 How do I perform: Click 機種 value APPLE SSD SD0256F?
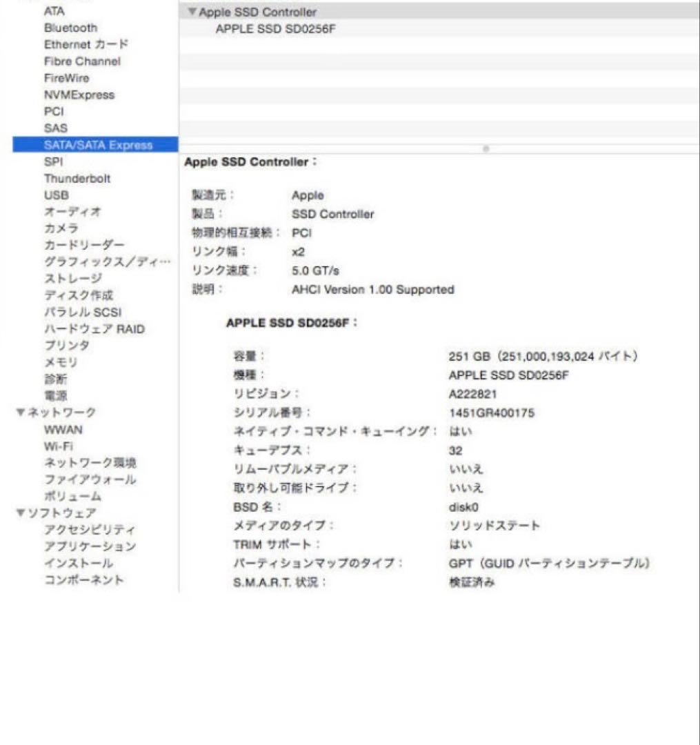(508, 375)
